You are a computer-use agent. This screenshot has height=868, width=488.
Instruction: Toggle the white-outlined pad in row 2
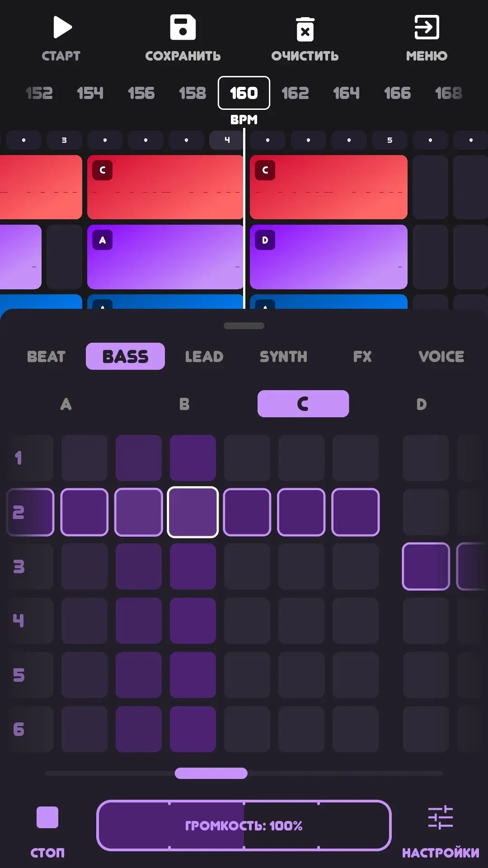coord(193,512)
